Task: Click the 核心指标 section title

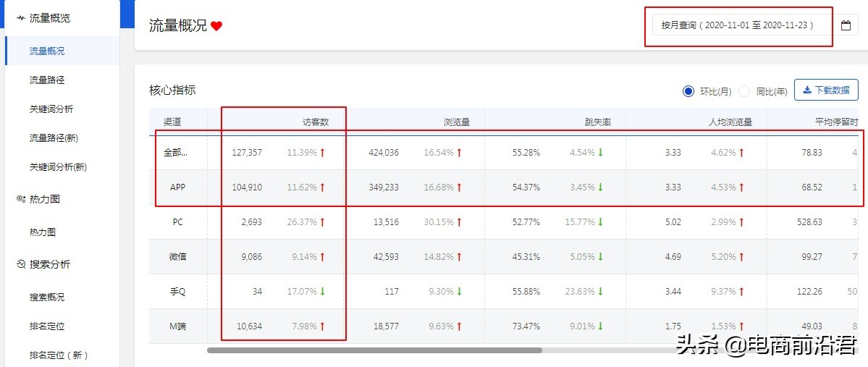Action: 172,90
